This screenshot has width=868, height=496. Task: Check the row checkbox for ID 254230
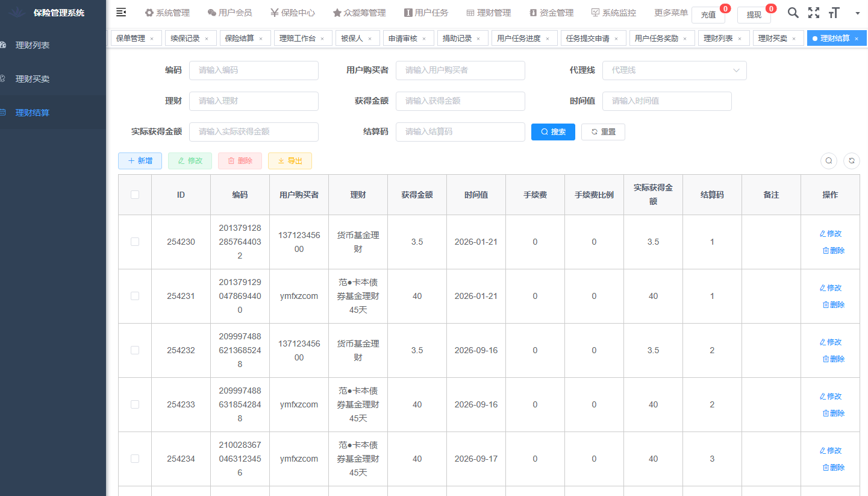tap(135, 242)
